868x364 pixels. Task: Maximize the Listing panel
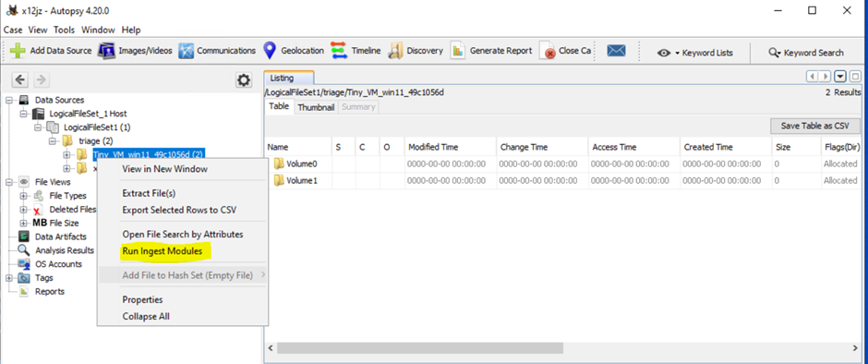pos(855,76)
